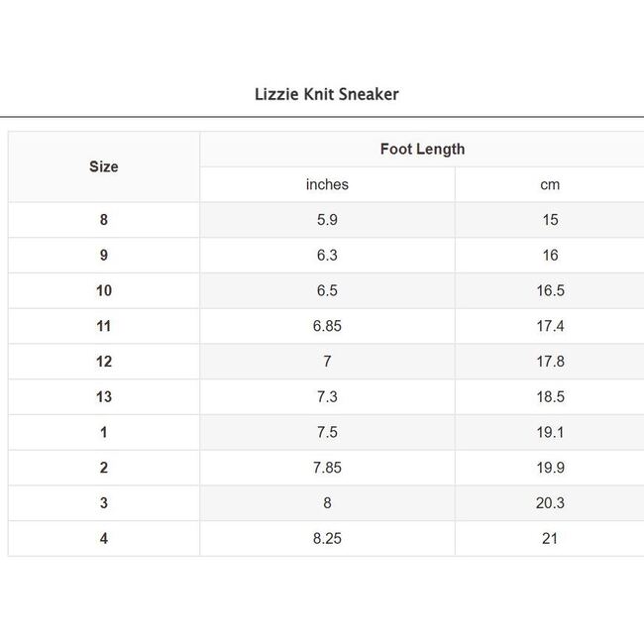Click the Foot Length header cell

pos(422,150)
